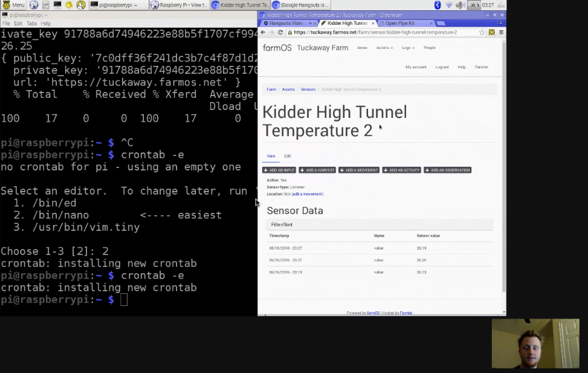This screenshot has height=373, width=588.
Task: Open the Help menu in terminal window
Action: (46, 23)
